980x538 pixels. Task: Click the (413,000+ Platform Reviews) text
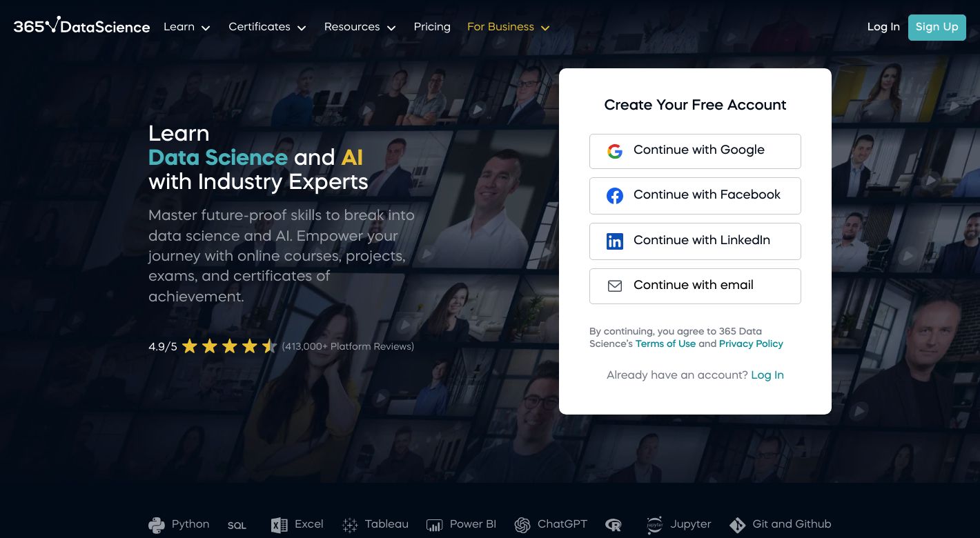[348, 347]
